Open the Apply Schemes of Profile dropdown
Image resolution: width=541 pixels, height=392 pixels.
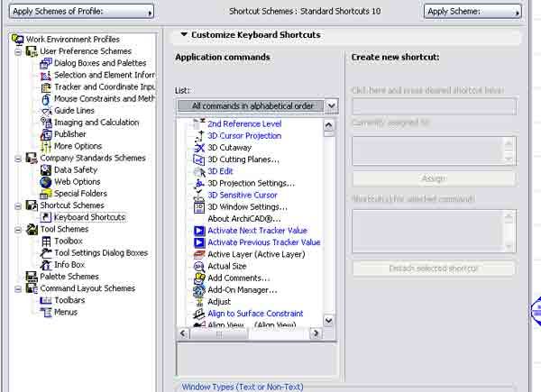tap(81, 12)
